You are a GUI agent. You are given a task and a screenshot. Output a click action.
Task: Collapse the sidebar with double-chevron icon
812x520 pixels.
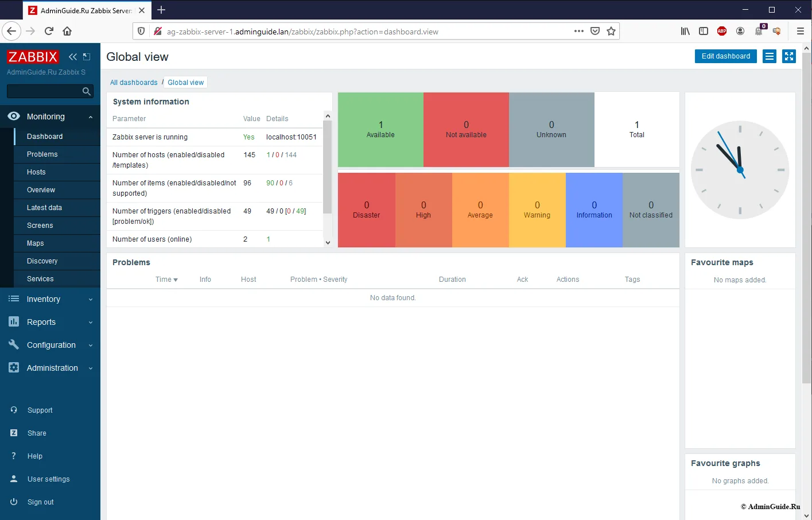73,57
